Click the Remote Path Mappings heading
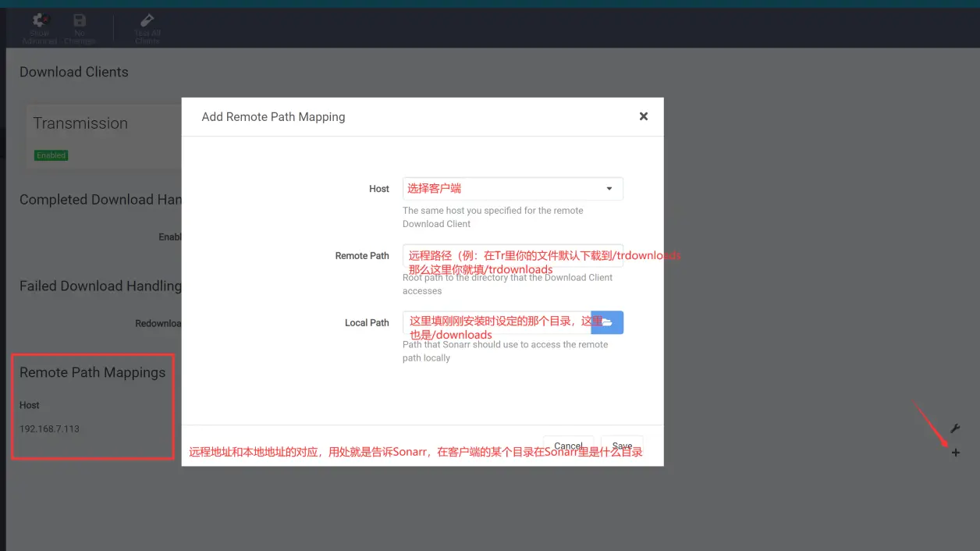 tap(92, 372)
